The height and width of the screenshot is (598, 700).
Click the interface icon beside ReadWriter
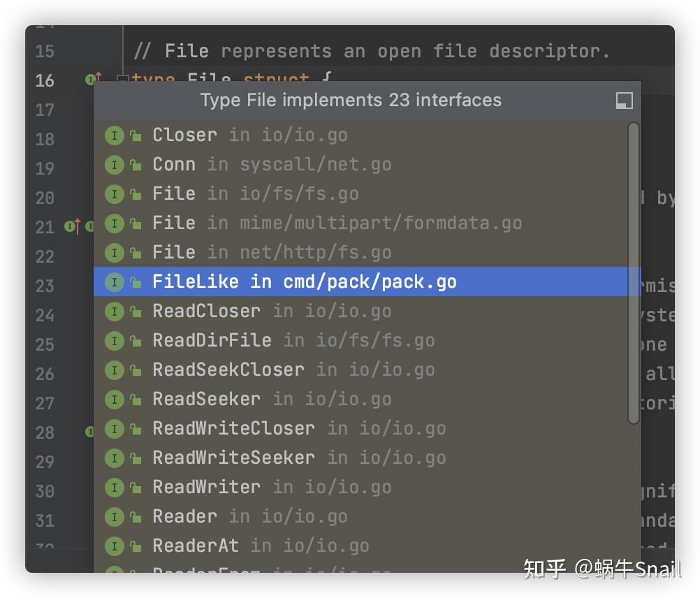(x=114, y=488)
